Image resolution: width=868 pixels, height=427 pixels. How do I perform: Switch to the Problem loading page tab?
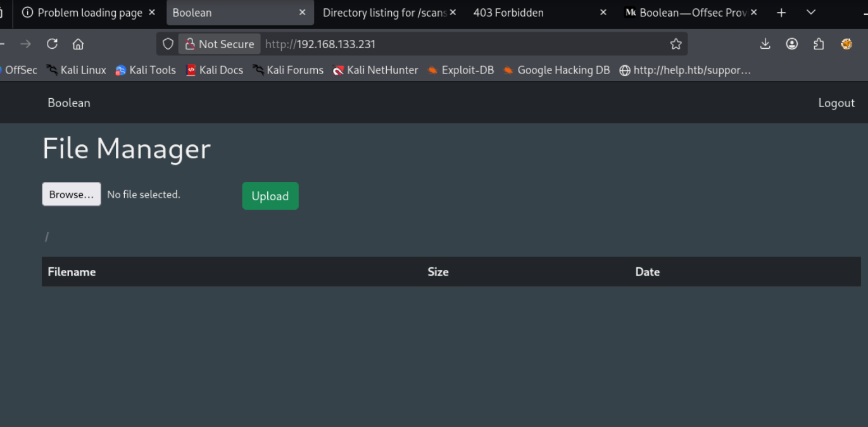[82, 13]
